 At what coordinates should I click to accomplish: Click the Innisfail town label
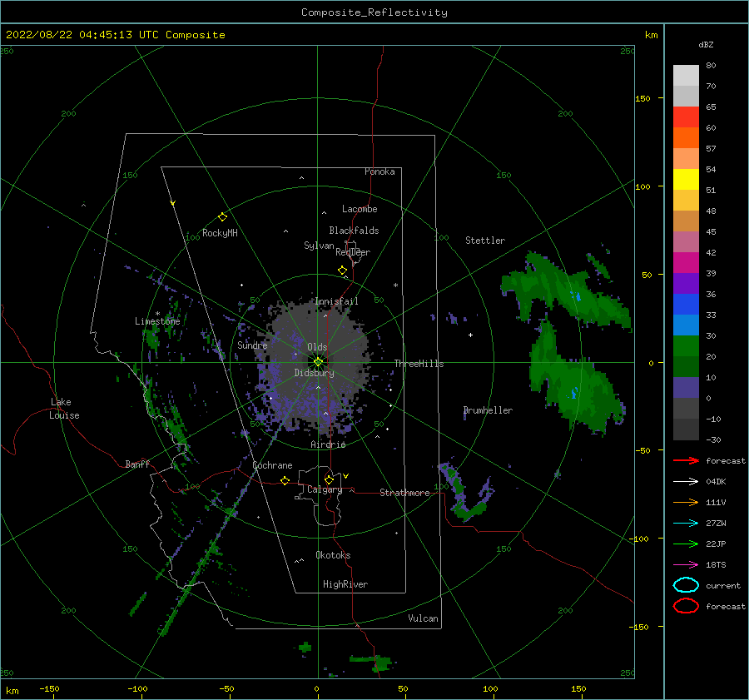pyautogui.click(x=336, y=301)
